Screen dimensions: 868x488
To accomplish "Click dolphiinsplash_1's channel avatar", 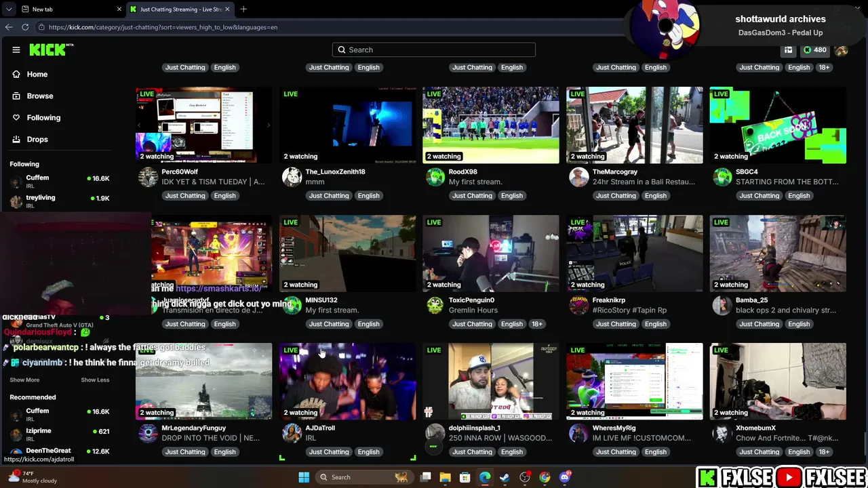I will 435,433.
